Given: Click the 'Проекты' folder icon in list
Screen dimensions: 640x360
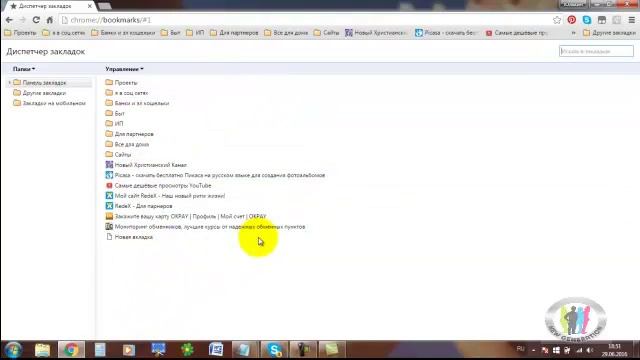Looking at the screenshot, I should [109, 82].
